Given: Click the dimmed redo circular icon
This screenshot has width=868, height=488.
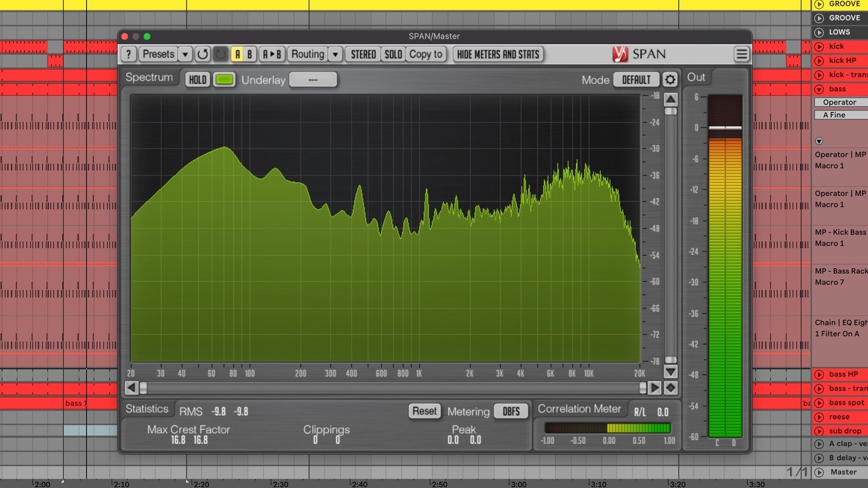Looking at the screenshot, I should 220,54.
